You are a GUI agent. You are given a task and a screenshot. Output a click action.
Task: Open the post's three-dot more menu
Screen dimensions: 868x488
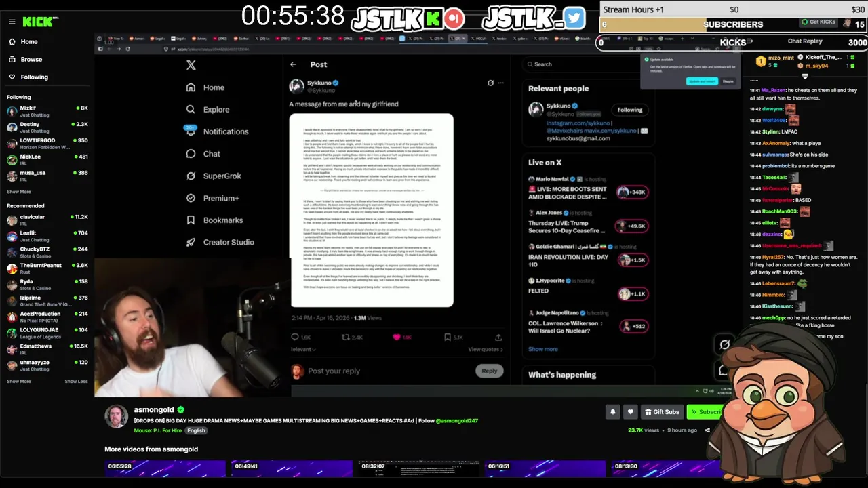coord(501,83)
